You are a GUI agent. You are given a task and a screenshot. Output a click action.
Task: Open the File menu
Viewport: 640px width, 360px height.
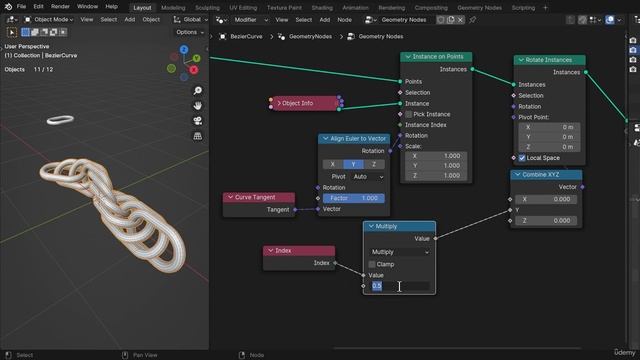pos(21,7)
